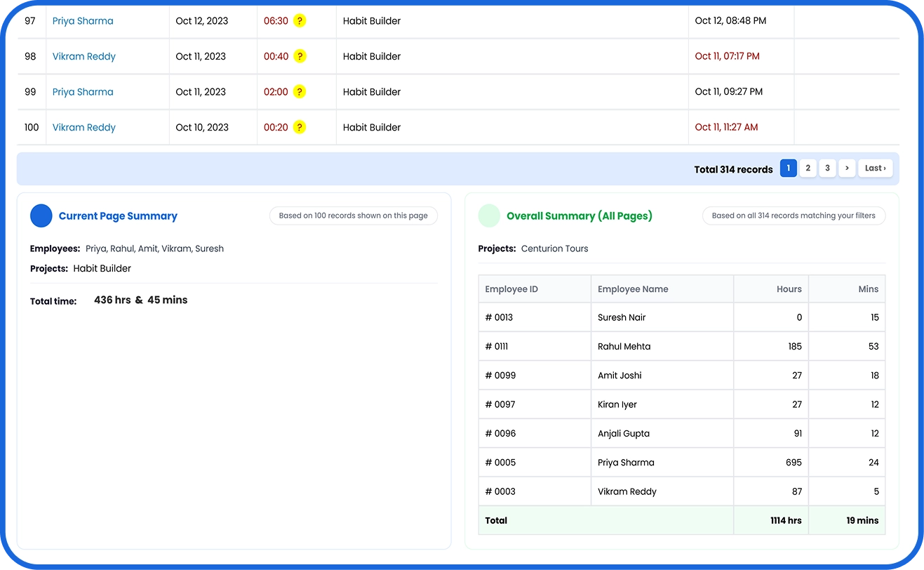Select Vikram Reddy in row 100
The width and height of the screenshot is (924, 570).
tap(84, 127)
